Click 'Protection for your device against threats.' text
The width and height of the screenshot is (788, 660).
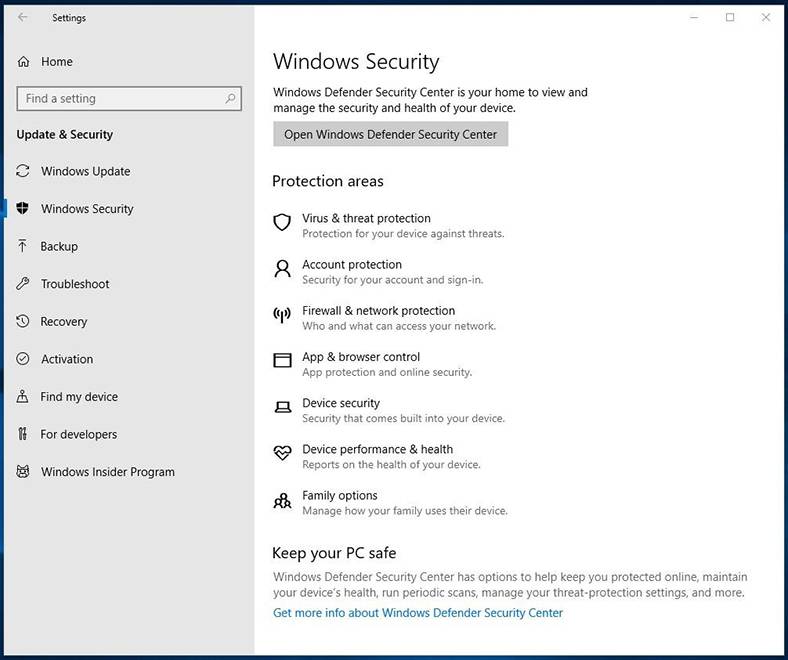403,234
